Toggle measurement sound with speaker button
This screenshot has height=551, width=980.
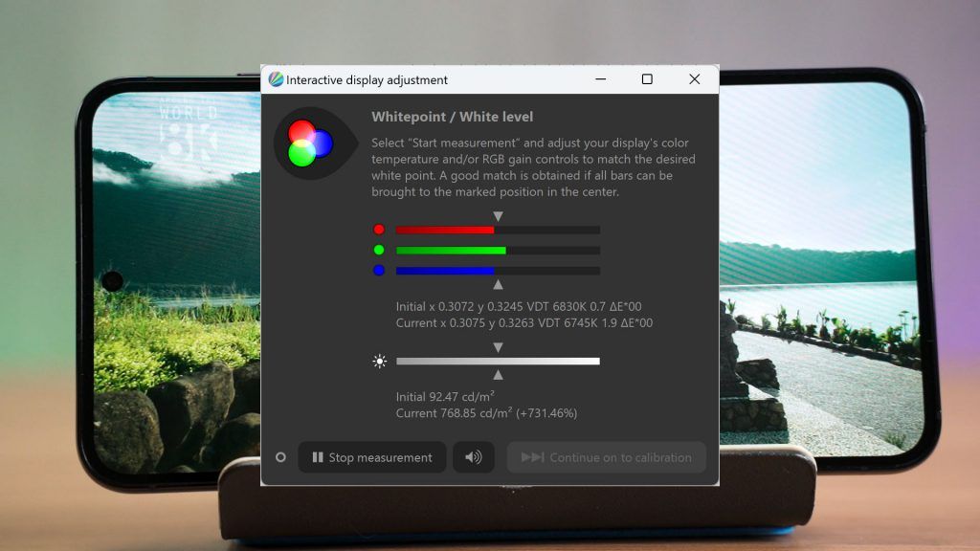coord(473,457)
